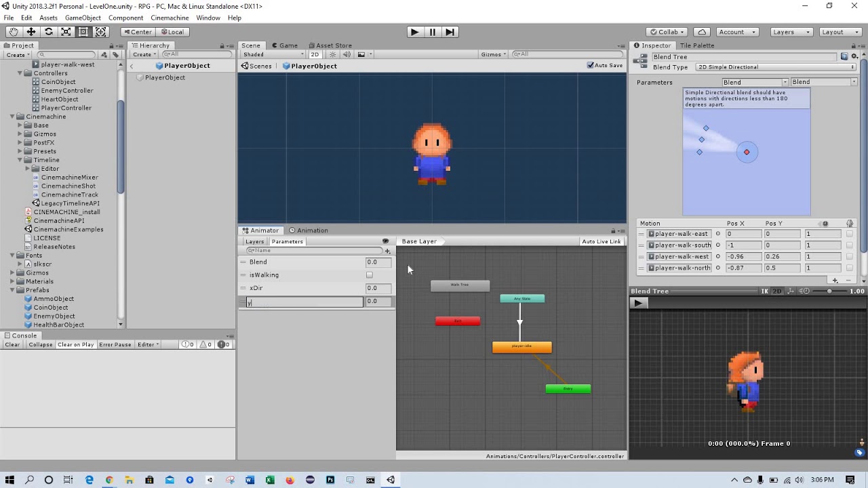Switch to the Animation tab
The image size is (868, 488).
[x=308, y=230]
